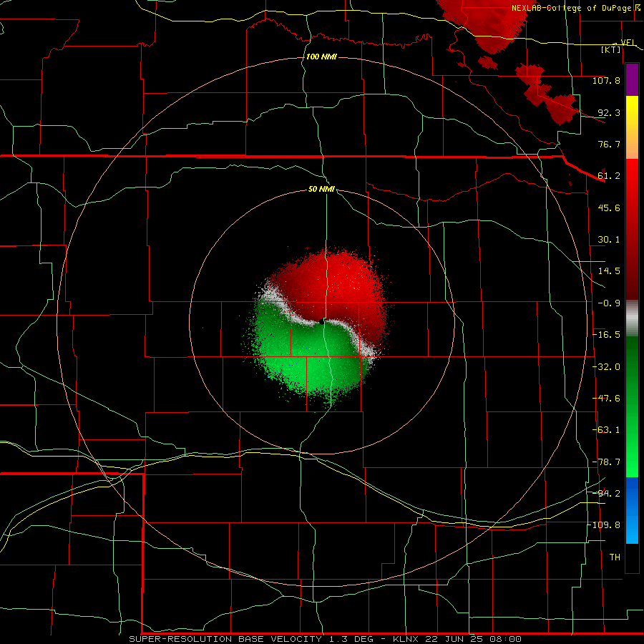Select the 45.6 legend value

click(x=609, y=208)
